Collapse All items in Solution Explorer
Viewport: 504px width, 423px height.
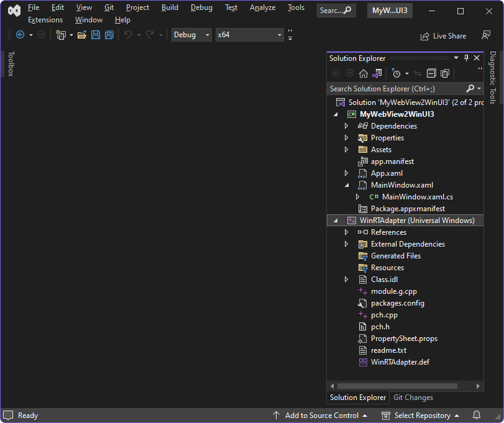click(431, 73)
